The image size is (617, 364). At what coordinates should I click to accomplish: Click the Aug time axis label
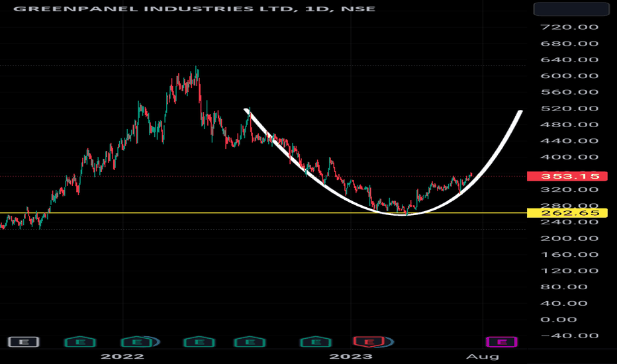[x=483, y=357]
